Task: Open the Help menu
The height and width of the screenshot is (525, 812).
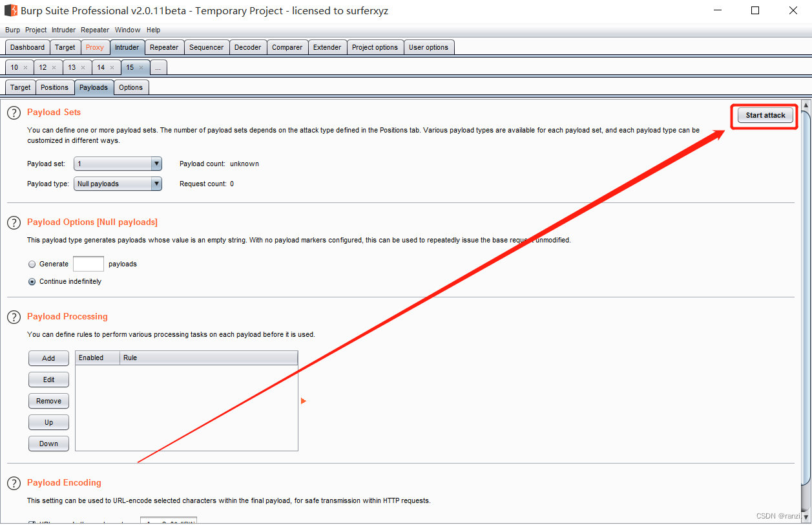Action: click(x=153, y=30)
